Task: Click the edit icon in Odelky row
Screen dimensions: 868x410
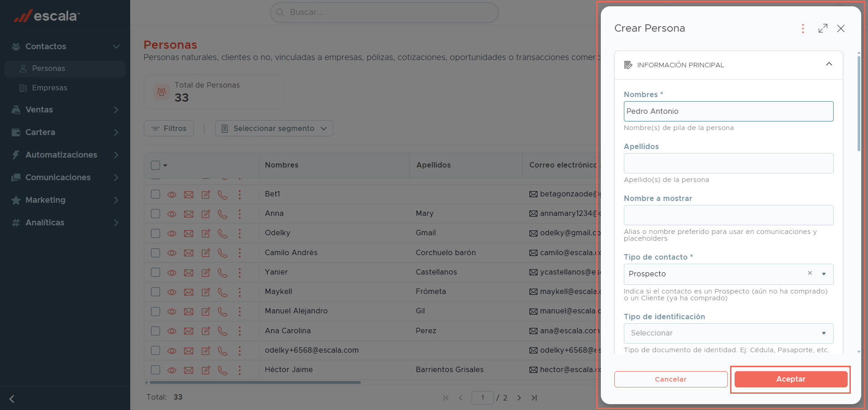Action: coord(206,233)
